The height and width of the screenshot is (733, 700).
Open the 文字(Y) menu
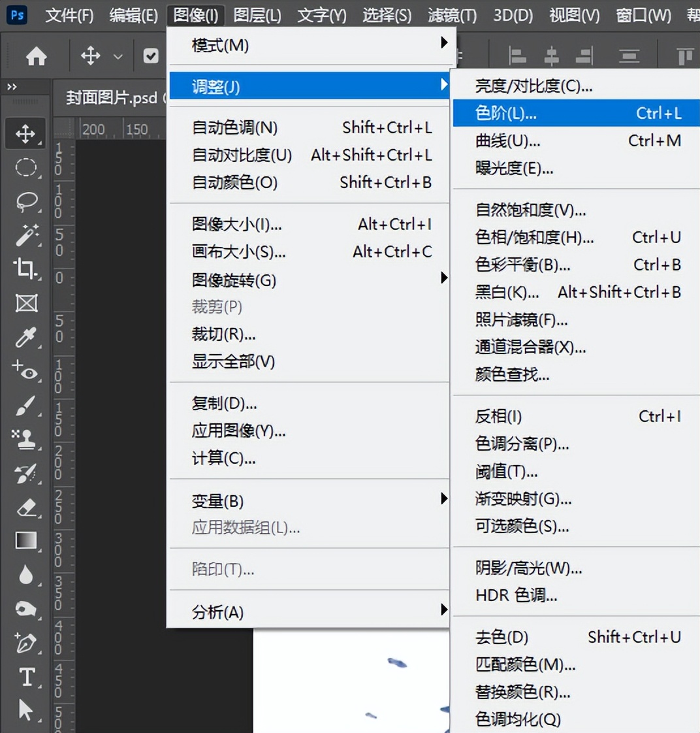tap(322, 16)
